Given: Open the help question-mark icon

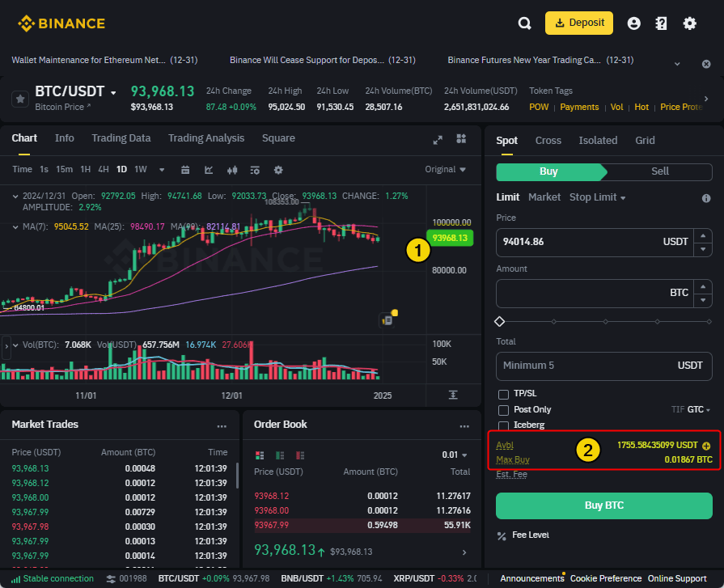Looking at the screenshot, I should click(661, 23).
